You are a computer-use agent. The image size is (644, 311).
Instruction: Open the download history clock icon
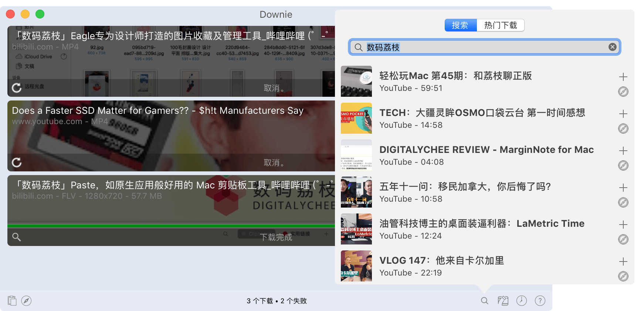(521, 301)
